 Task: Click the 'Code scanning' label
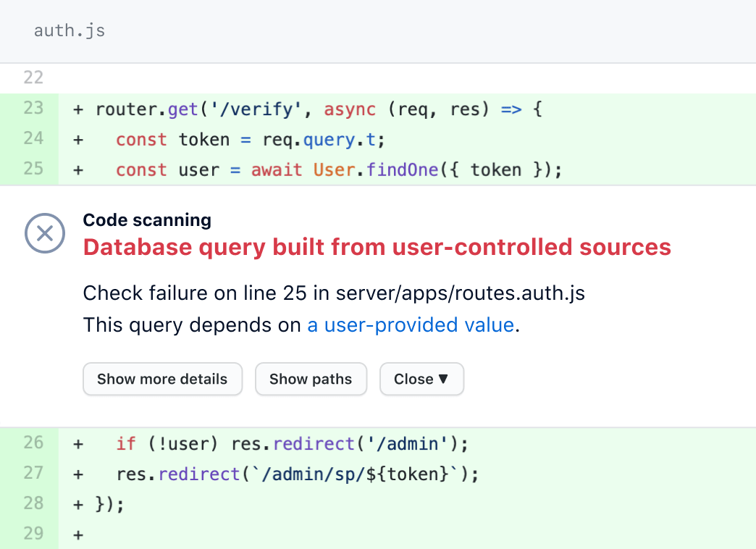(x=147, y=220)
